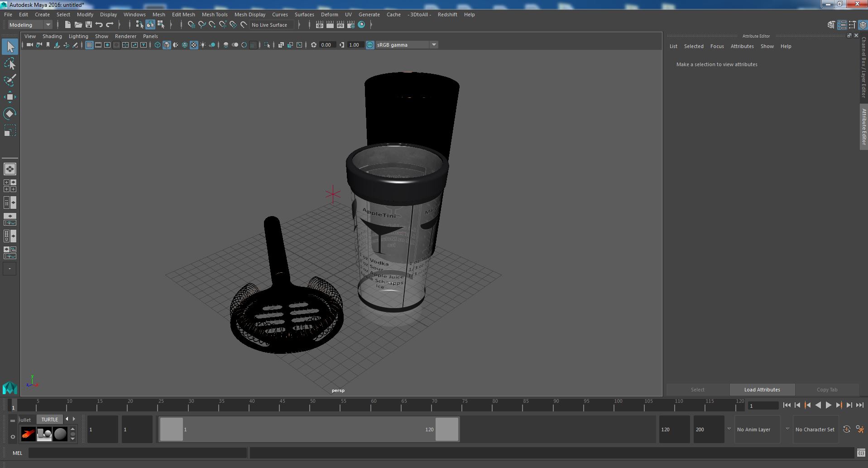The height and width of the screenshot is (468, 868).
Task: Show the Tool Settings panel
Action: click(852, 25)
